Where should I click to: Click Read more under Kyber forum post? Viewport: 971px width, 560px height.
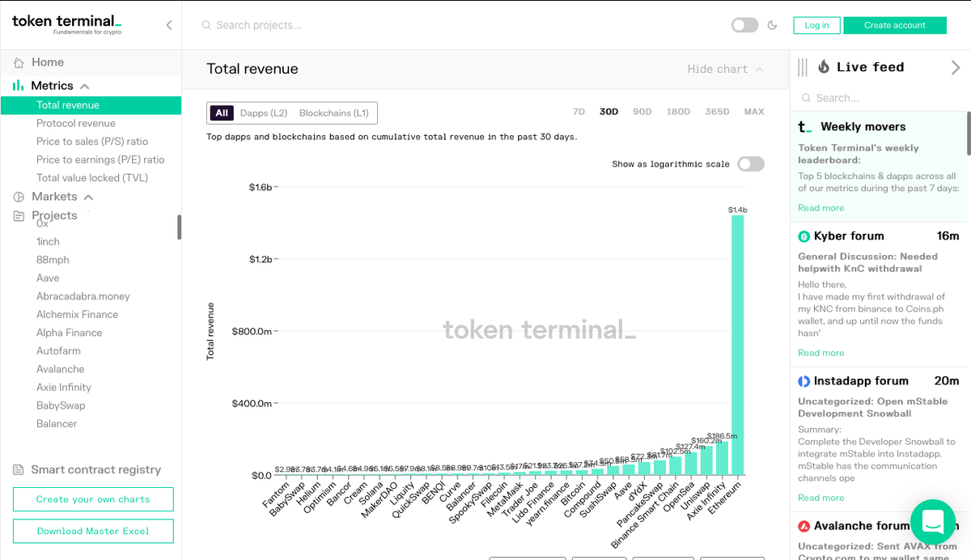click(820, 353)
